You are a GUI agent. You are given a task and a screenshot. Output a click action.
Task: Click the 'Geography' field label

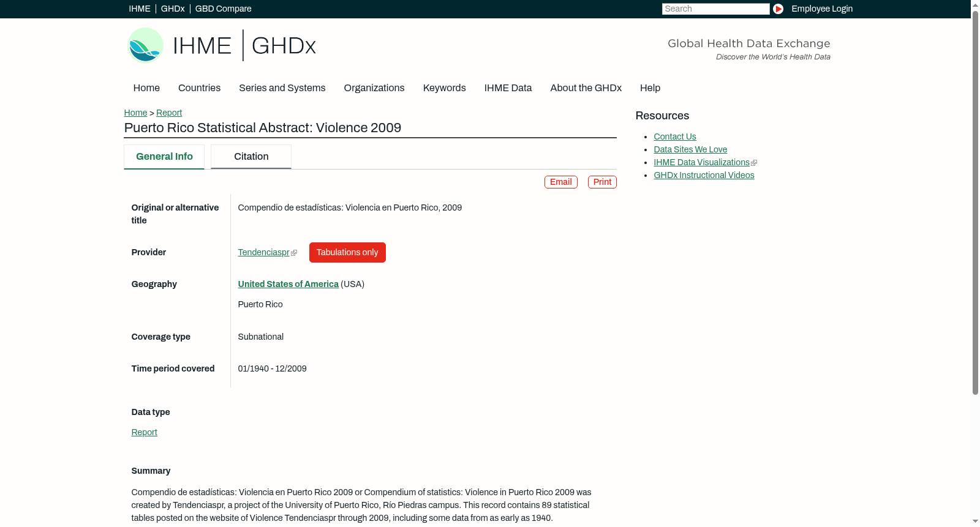coord(154,285)
